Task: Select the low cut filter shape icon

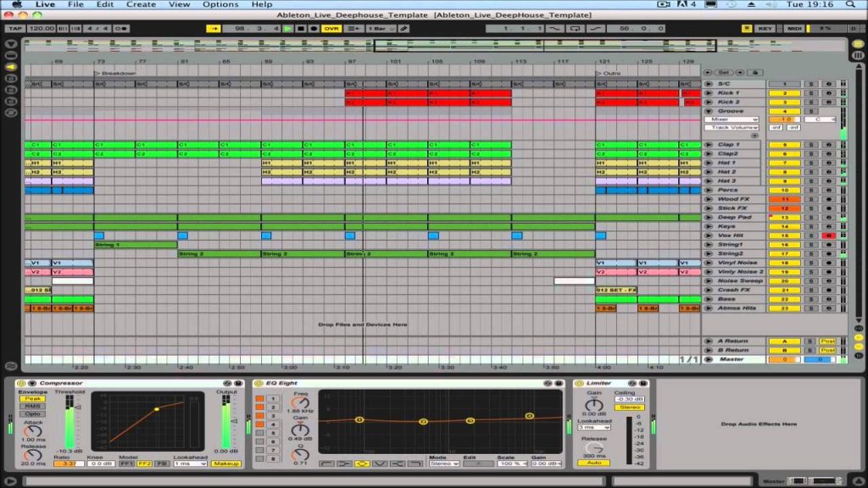Action: (x=326, y=463)
